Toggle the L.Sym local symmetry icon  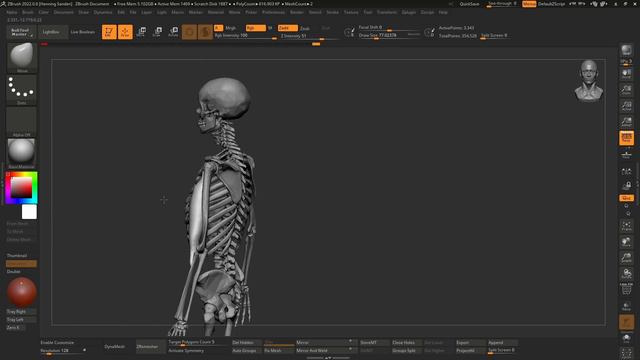627,171
